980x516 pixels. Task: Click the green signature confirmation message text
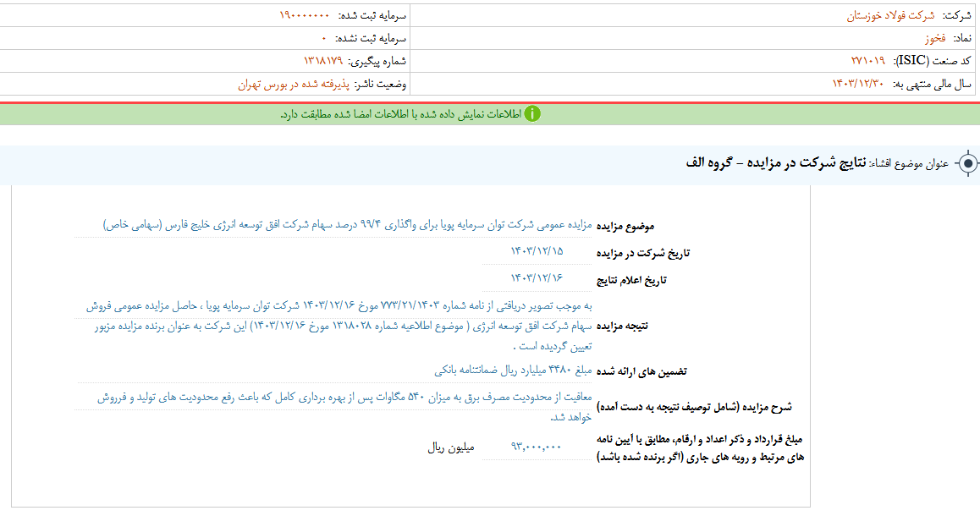tap(399, 114)
